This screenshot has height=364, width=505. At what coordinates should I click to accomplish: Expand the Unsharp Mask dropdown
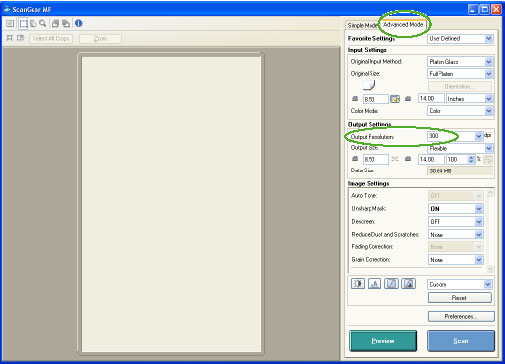[x=455, y=209]
